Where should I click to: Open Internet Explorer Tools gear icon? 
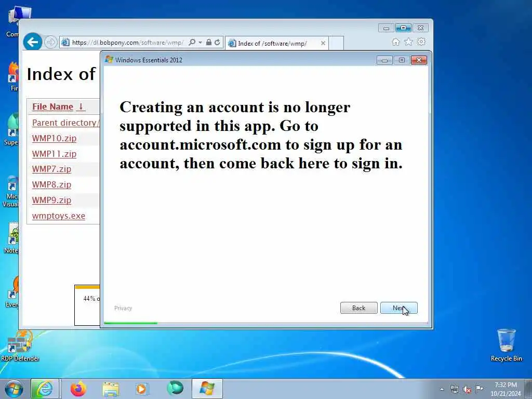(x=421, y=42)
